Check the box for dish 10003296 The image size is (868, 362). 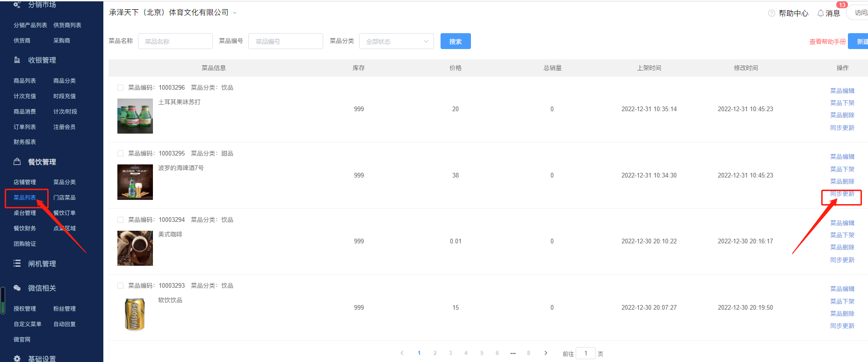point(121,88)
